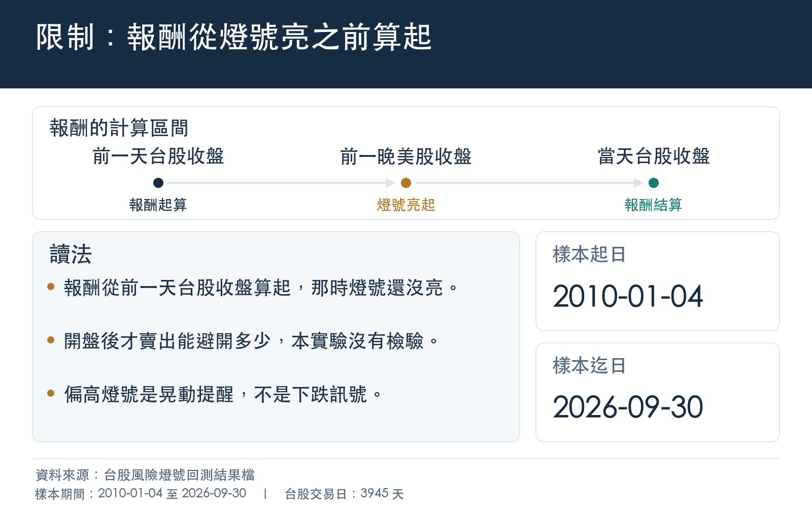The height and width of the screenshot is (508, 812).
Task: Click the label 前一天台股收盤
Action: click(x=158, y=156)
